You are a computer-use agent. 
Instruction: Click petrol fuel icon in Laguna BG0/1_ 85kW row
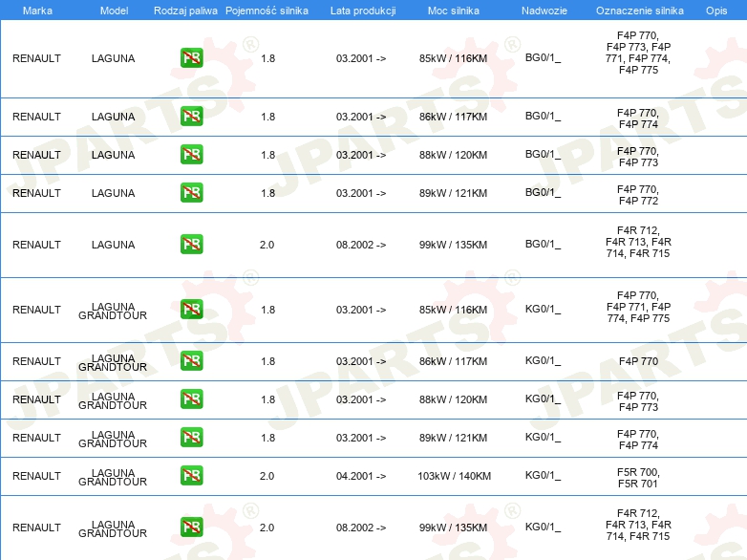[x=191, y=58]
